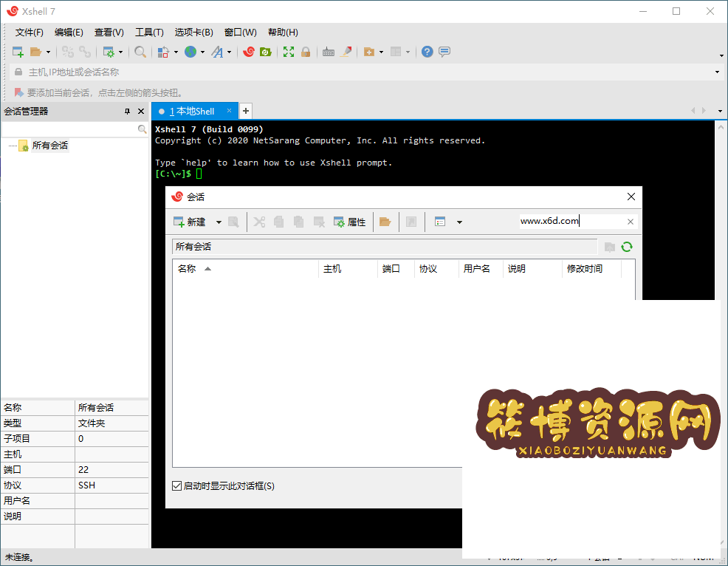Screen dimensions: 728x566
Task: Click the highlighter pen icon in toolbar
Action: [346, 52]
